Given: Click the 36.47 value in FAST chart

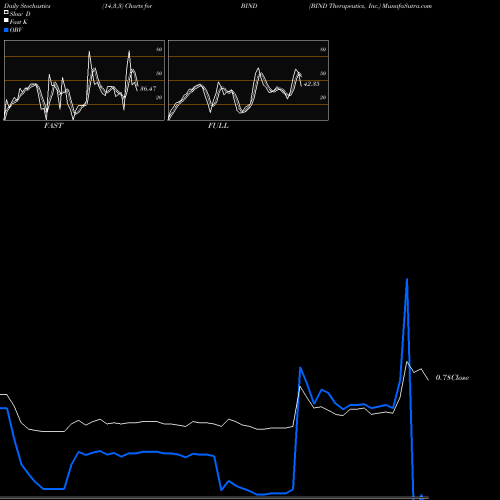Looking at the screenshot, I should [x=148, y=89].
